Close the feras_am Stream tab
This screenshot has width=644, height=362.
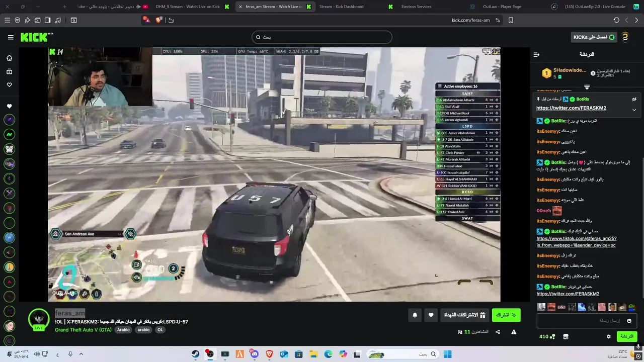tap(240, 7)
